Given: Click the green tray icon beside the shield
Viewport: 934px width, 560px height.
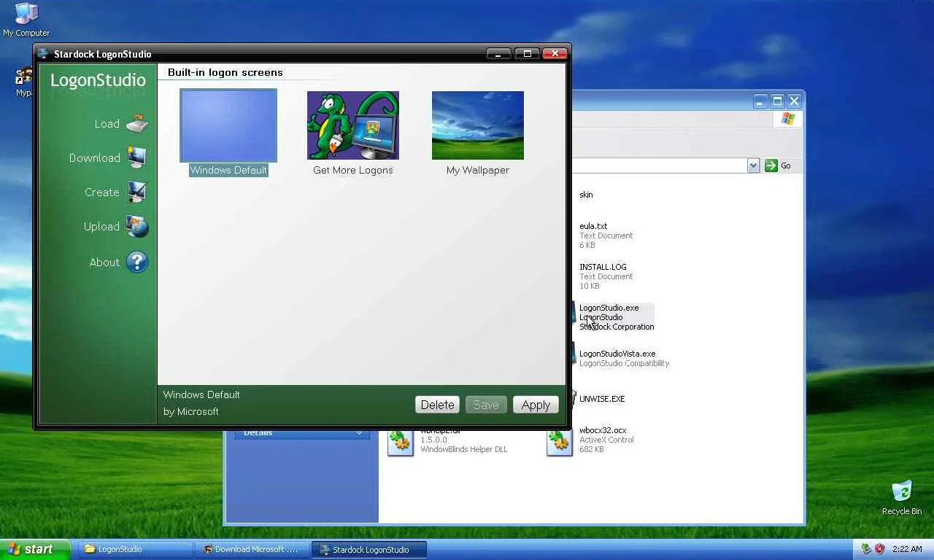Looking at the screenshot, I should pyautogui.click(x=867, y=549).
